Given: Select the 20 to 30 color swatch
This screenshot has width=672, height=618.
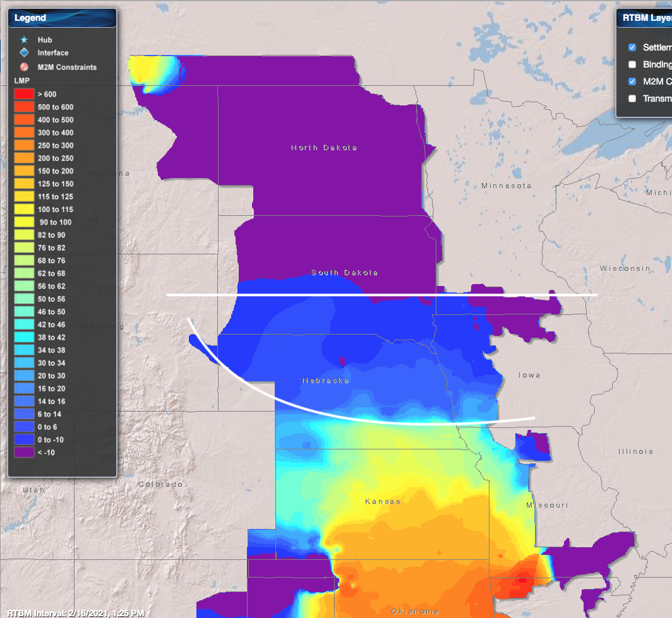Looking at the screenshot, I should point(24,376).
